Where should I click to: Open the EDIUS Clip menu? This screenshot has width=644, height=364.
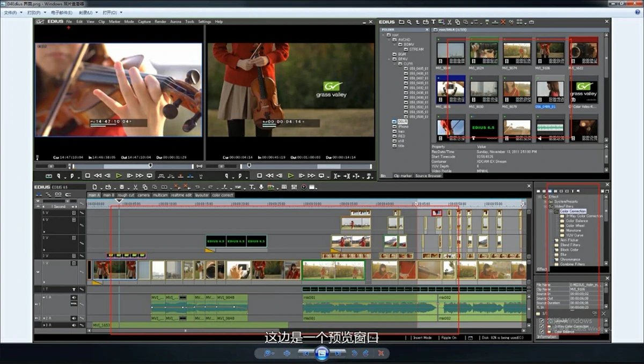tap(102, 22)
